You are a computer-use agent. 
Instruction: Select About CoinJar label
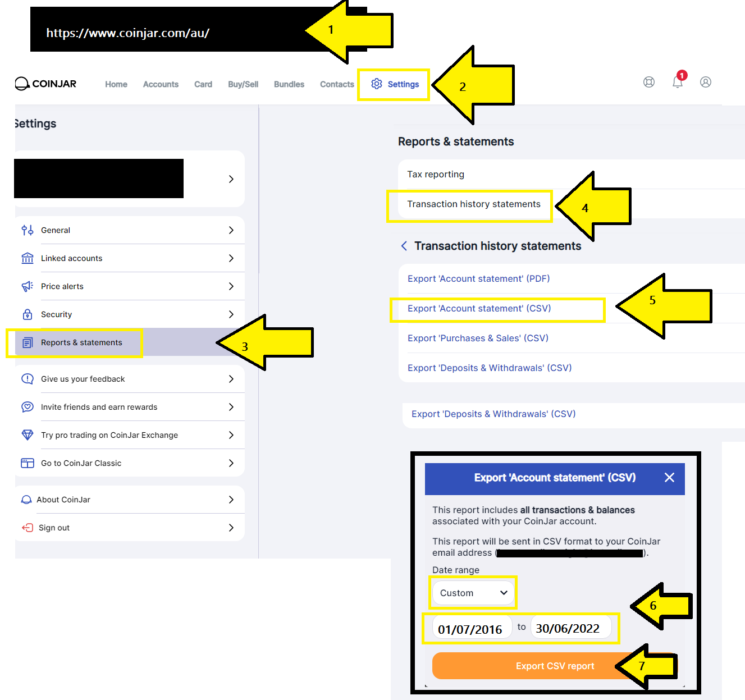pos(63,500)
